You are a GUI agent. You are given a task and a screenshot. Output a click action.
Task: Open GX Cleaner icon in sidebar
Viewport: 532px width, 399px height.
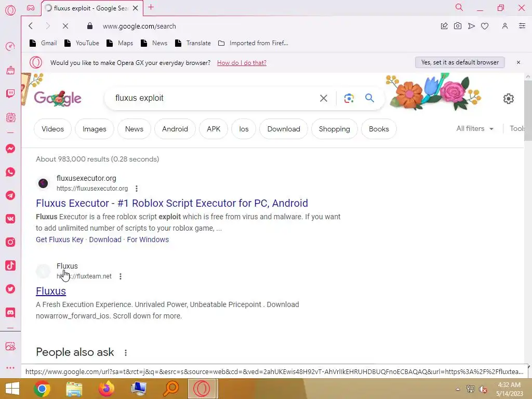point(10,70)
